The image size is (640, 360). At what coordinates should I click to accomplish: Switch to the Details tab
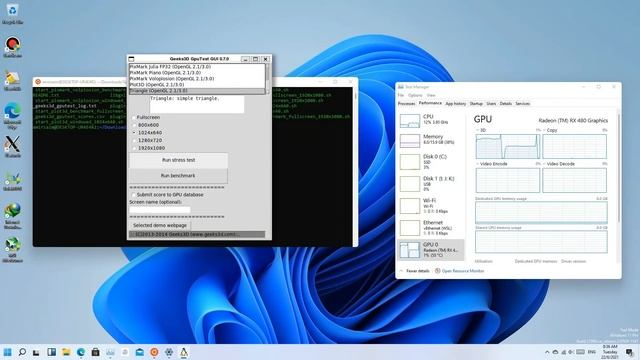point(505,104)
